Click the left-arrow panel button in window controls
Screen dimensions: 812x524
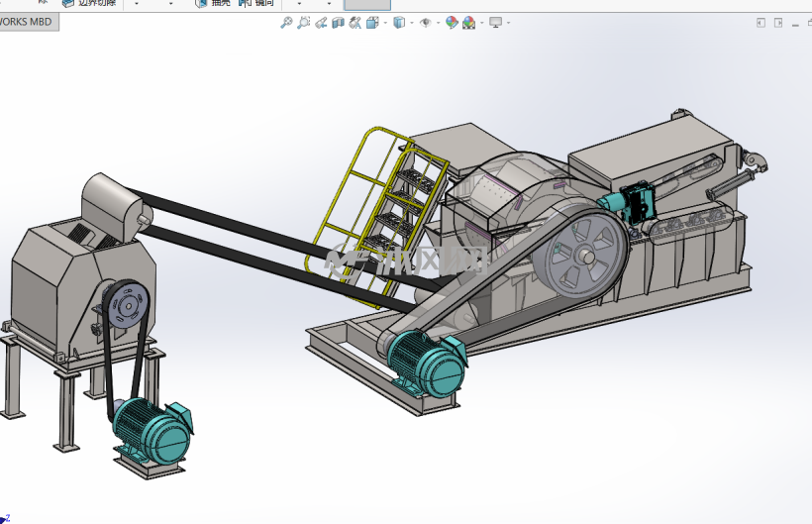761,23
